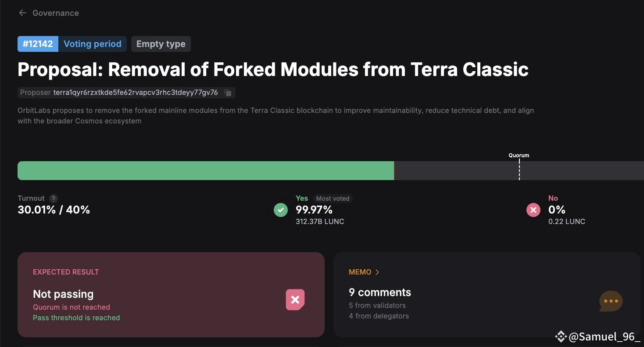Viewport: 644px width, 347px height.
Task: Expand the MEMO chevron arrow
Action: coord(377,272)
